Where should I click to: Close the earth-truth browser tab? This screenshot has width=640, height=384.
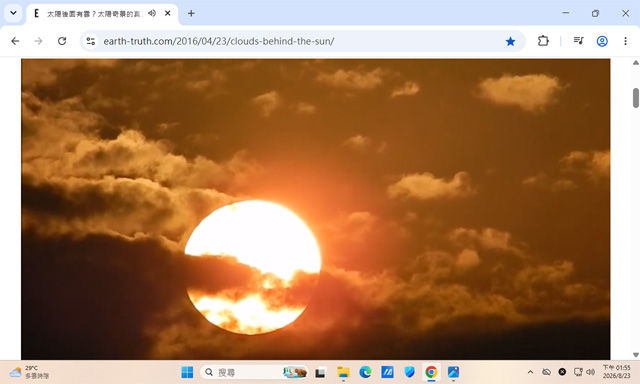tap(167, 13)
